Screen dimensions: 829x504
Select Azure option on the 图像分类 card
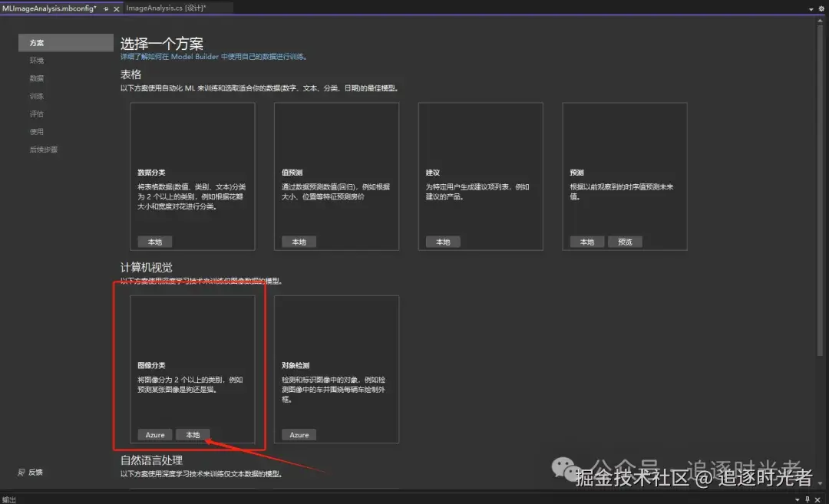click(x=154, y=434)
